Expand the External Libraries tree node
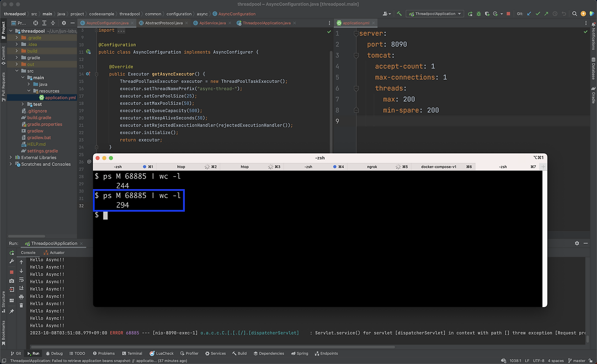The height and width of the screenshot is (364, 597). tap(11, 158)
